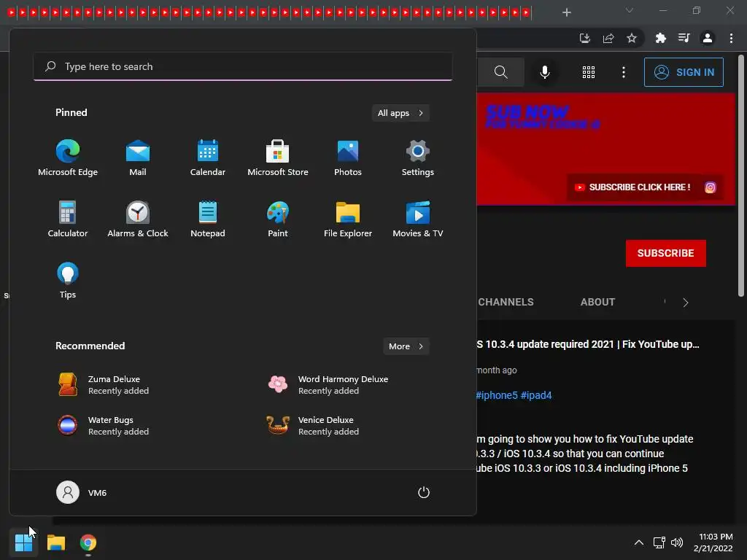
Task: Show hidden system tray icons
Action: tap(639, 542)
